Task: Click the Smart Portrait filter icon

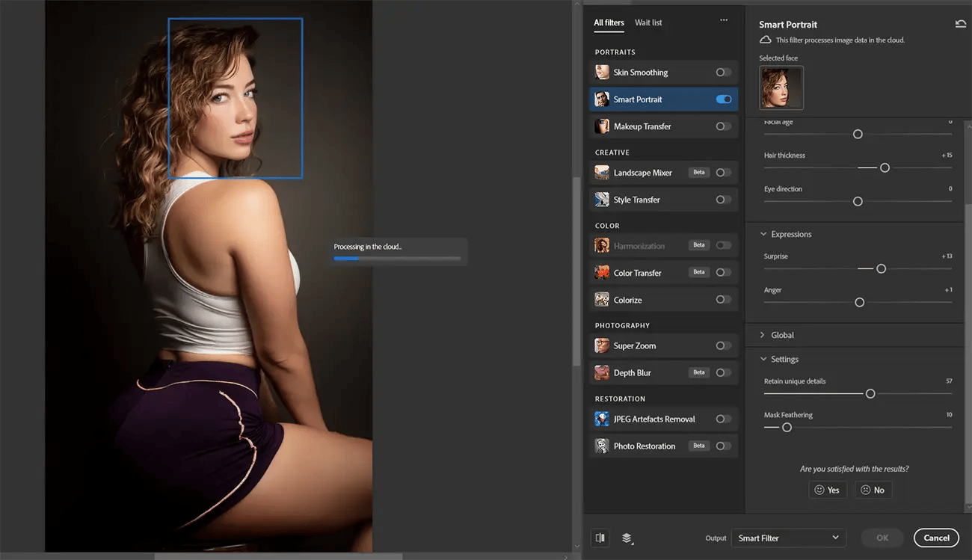Action: click(x=602, y=99)
